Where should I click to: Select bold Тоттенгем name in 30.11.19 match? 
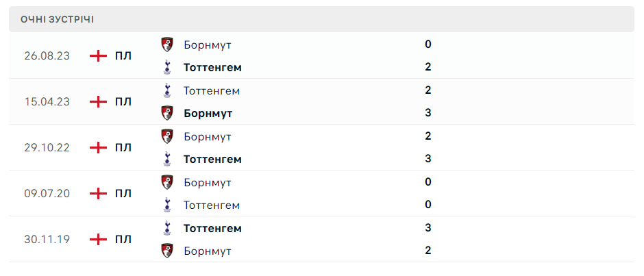(212, 228)
